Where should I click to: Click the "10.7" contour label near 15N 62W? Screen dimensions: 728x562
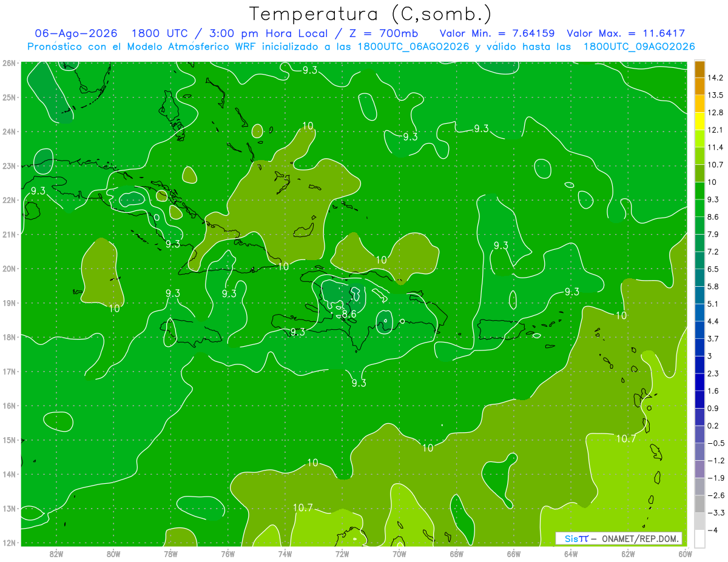point(625,438)
